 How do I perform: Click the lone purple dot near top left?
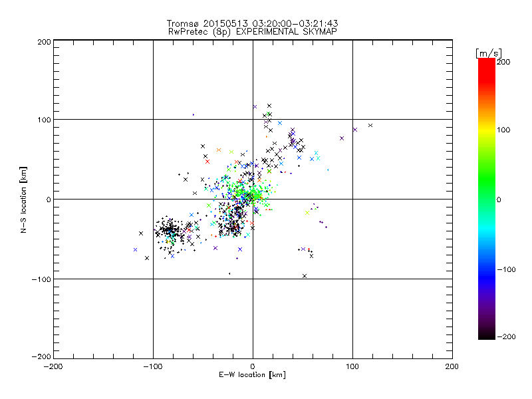point(194,114)
